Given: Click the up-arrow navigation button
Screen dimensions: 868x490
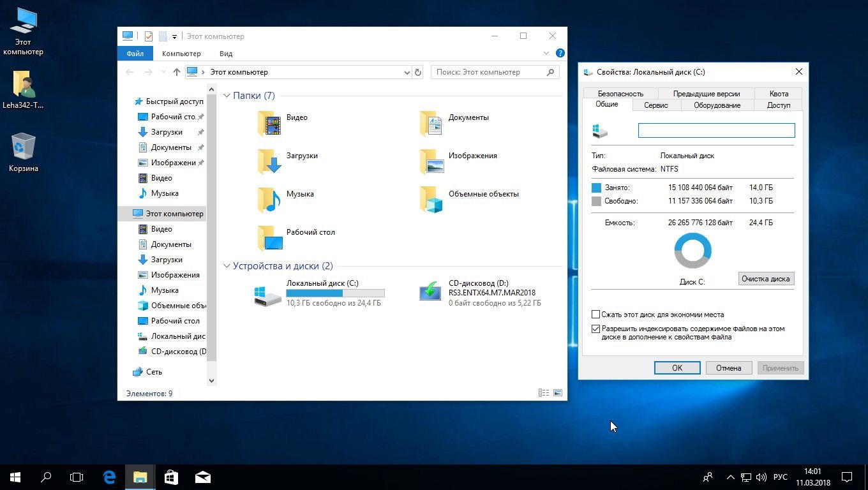Looking at the screenshot, I should point(177,72).
